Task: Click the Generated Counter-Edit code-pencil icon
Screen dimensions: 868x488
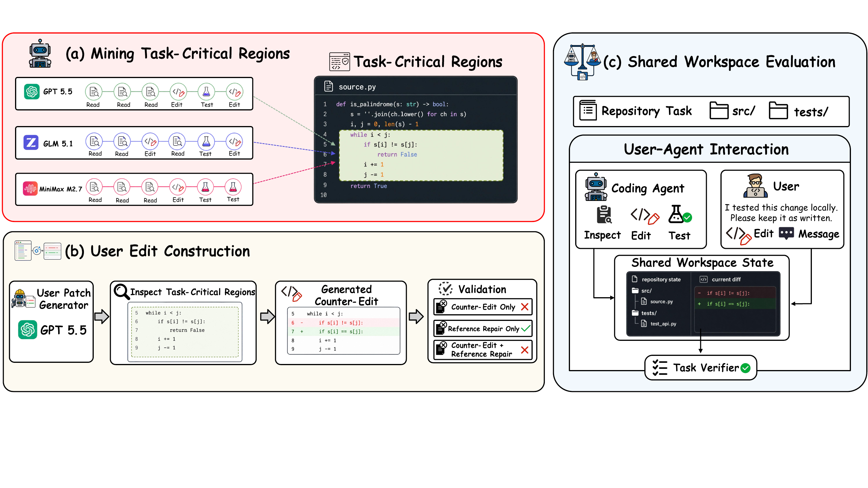Action: pos(291,294)
